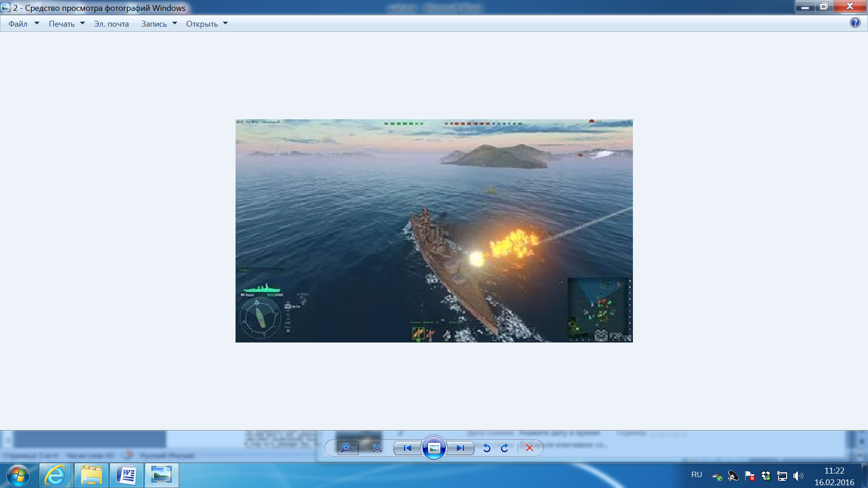This screenshot has width=868, height=488.
Task: Open photo viewer help icon
Action: pyautogui.click(x=855, y=23)
